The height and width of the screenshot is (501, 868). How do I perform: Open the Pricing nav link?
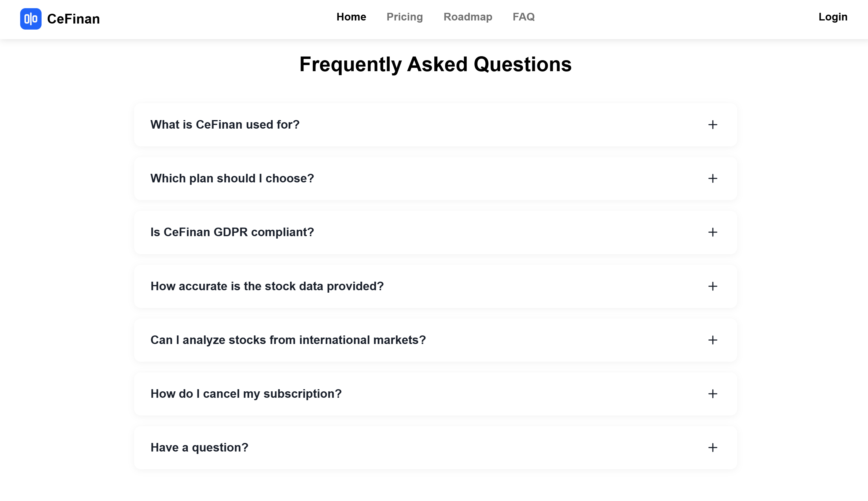click(404, 17)
